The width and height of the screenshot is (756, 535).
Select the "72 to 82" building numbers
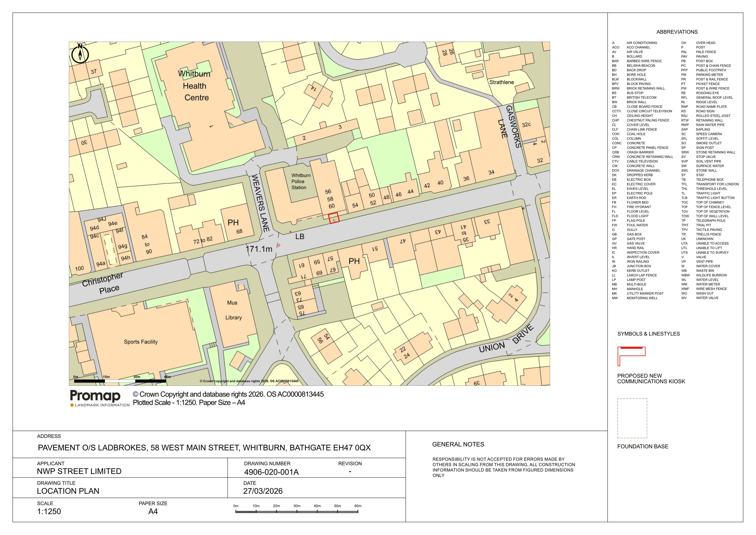(x=202, y=240)
